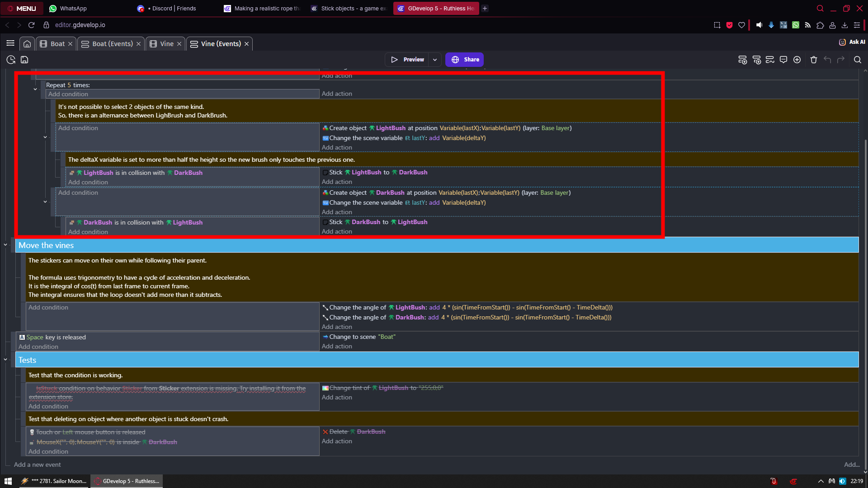Image resolution: width=868 pixels, height=488 pixels.
Task: Click the add new event icon
Action: coord(742,60)
